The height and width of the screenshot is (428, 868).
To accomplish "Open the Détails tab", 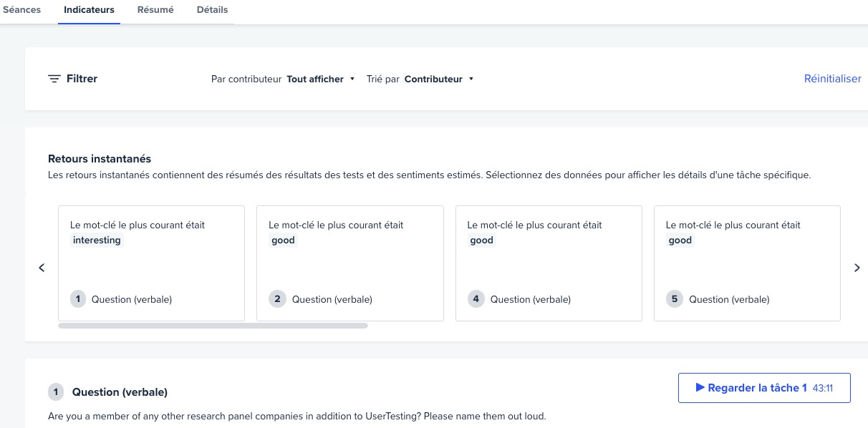I will [212, 10].
